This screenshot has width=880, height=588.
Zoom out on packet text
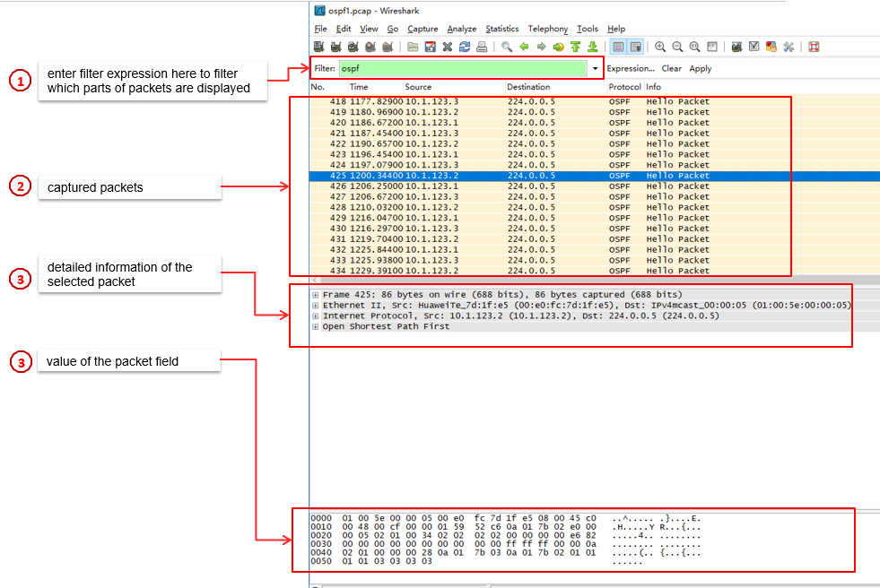[x=677, y=48]
